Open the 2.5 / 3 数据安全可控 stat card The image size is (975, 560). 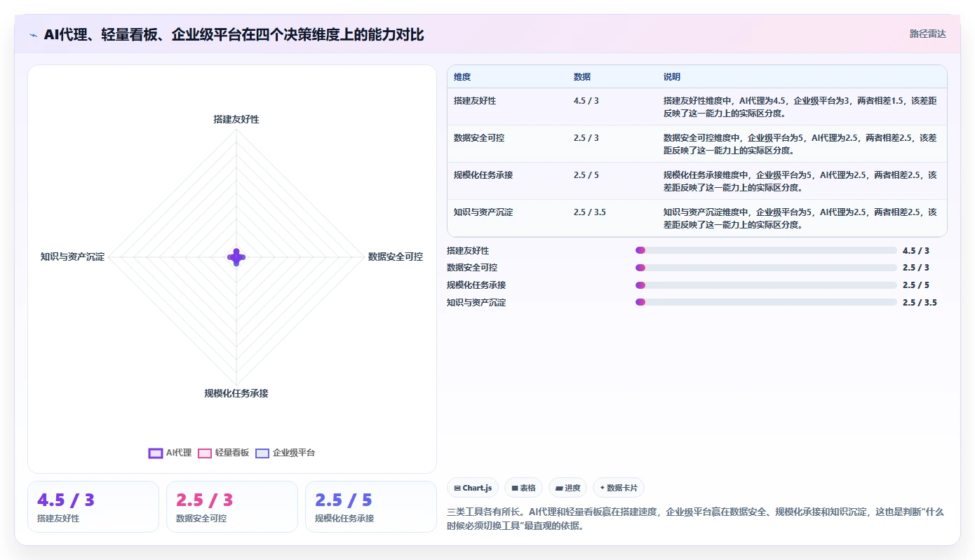coord(232,507)
